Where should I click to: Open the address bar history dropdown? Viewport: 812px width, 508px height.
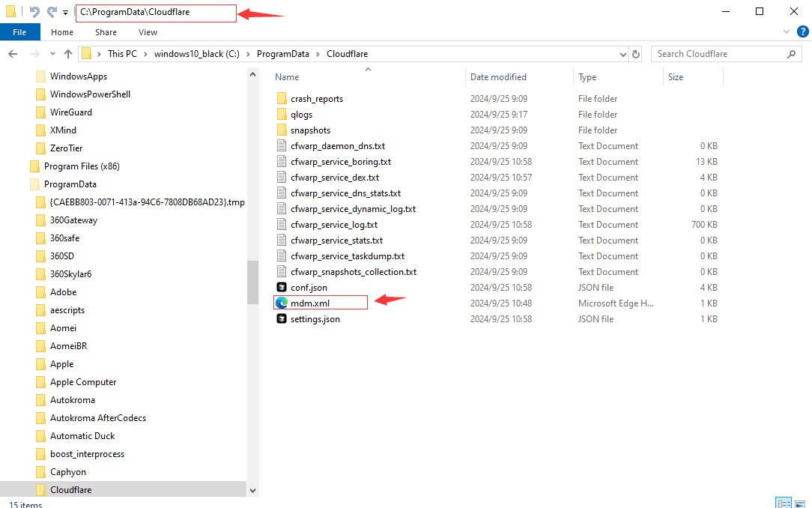pos(623,54)
